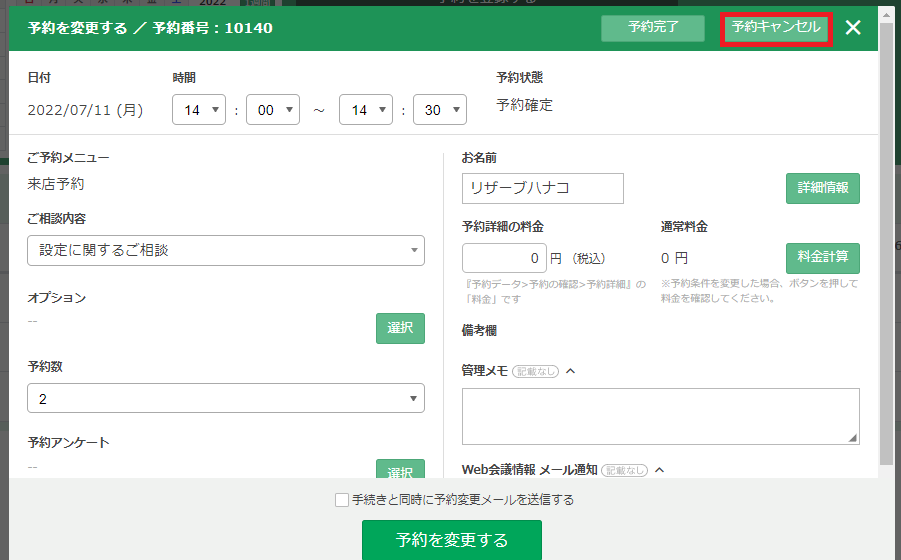Click the 料金計算 button
The width and height of the screenshot is (901, 560).
tap(823, 258)
